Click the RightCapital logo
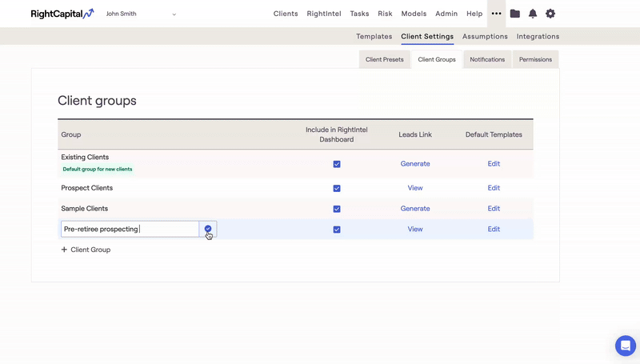Screen dimensions: 640x364 (x=62, y=14)
